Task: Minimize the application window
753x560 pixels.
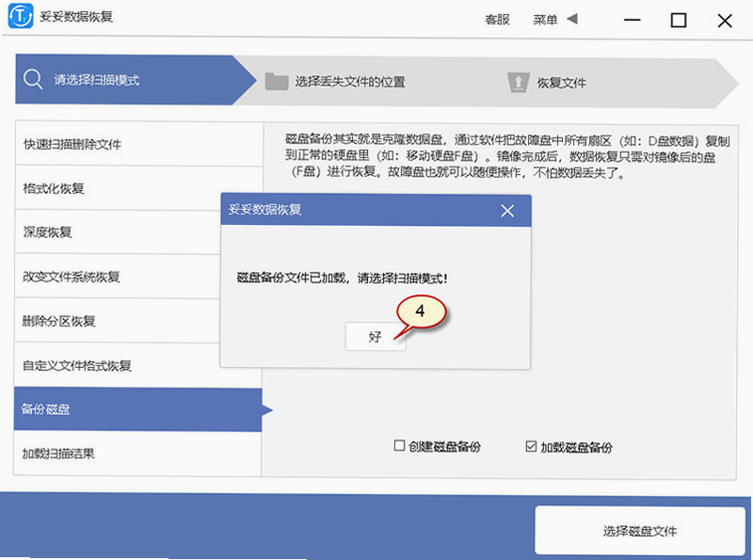Action: (632, 20)
